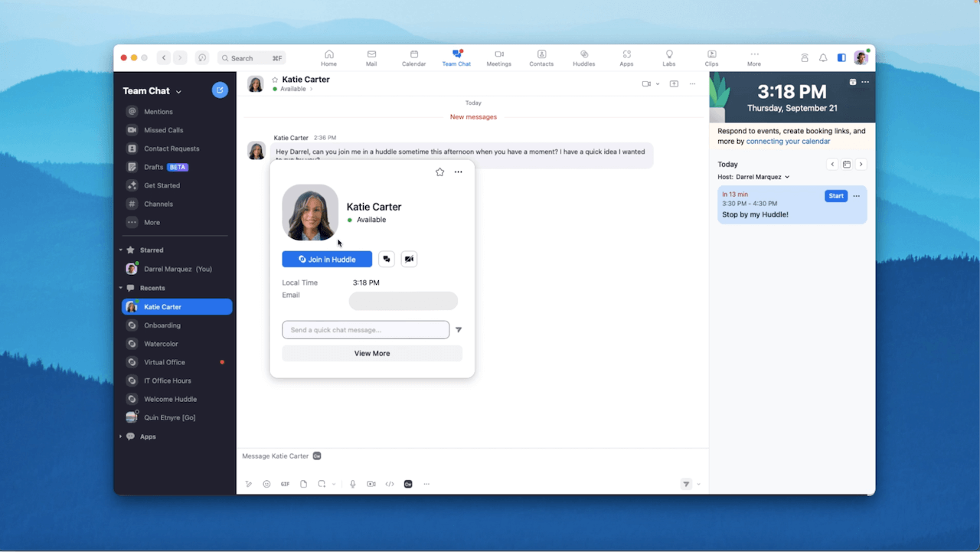This screenshot has height=552, width=980.
Task: Star the chat beside header name Katie Carter
Action: tap(275, 80)
